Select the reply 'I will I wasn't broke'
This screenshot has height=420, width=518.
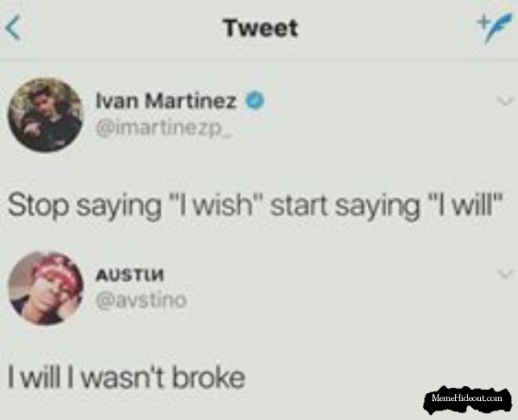point(126,377)
